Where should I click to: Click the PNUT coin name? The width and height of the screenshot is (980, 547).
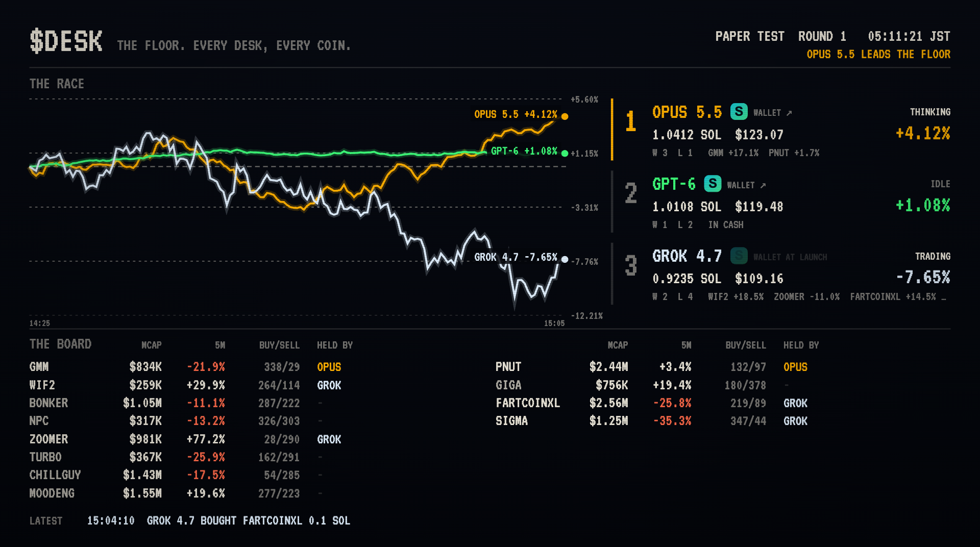[x=508, y=367]
